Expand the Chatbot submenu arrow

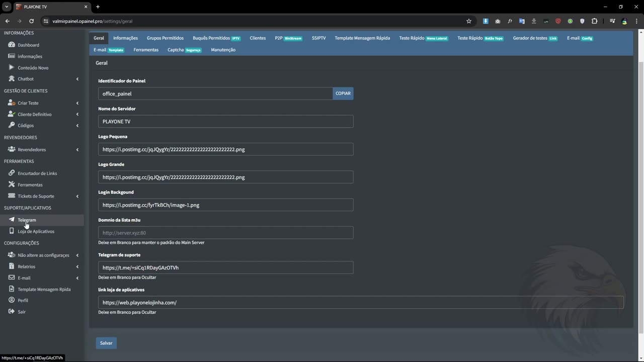point(77,79)
